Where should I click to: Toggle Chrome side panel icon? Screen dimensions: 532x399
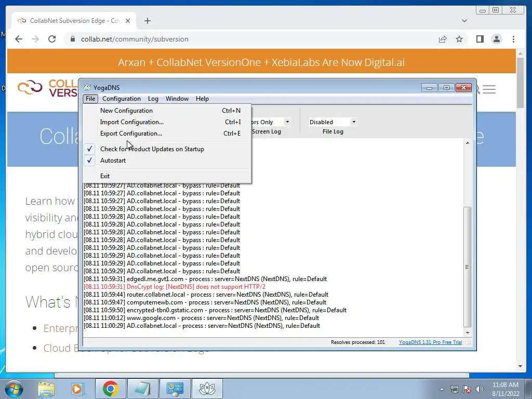point(480,39)
